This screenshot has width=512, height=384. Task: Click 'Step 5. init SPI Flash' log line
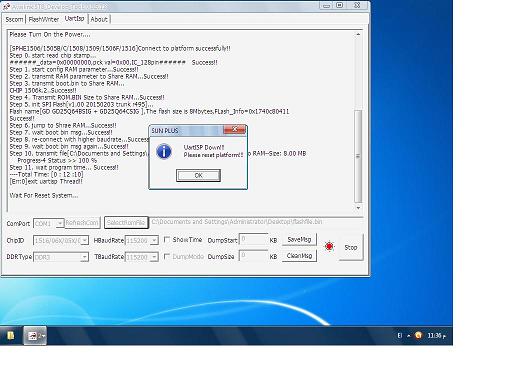(x=81, y=104)
